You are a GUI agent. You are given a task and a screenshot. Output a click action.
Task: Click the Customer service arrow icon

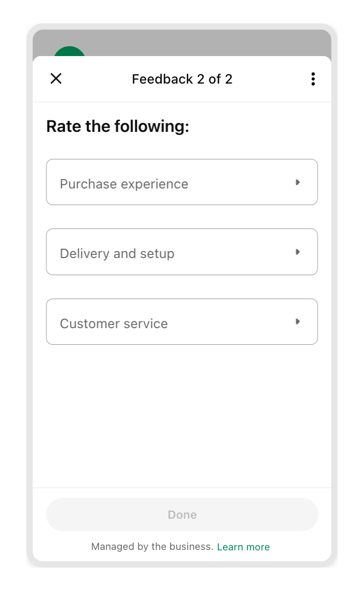(298, 321)
